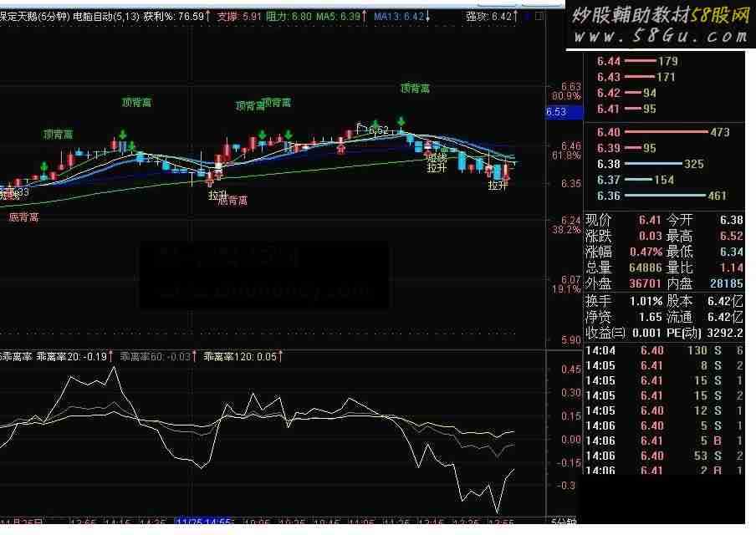The image size is (756, 535).
Task: Click the PE(动) value 3292.2
Action: 725,334
